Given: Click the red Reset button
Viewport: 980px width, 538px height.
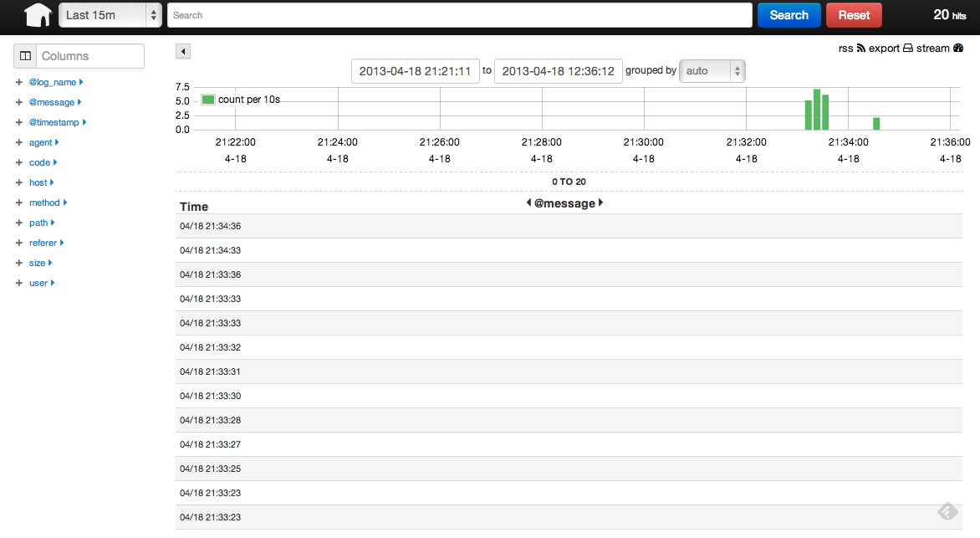Looking at the screenshot, I should coord(853,14).
